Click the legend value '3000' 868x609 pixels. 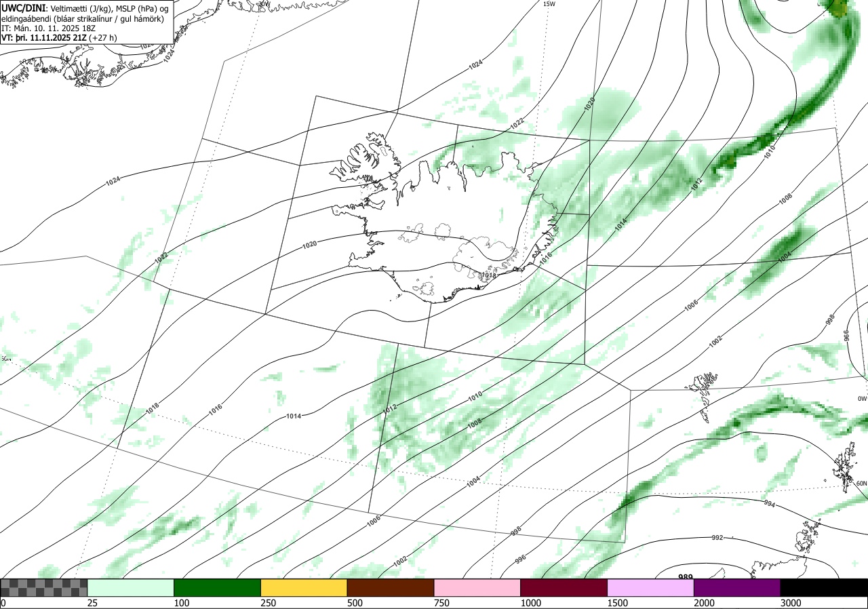point(791,603)
